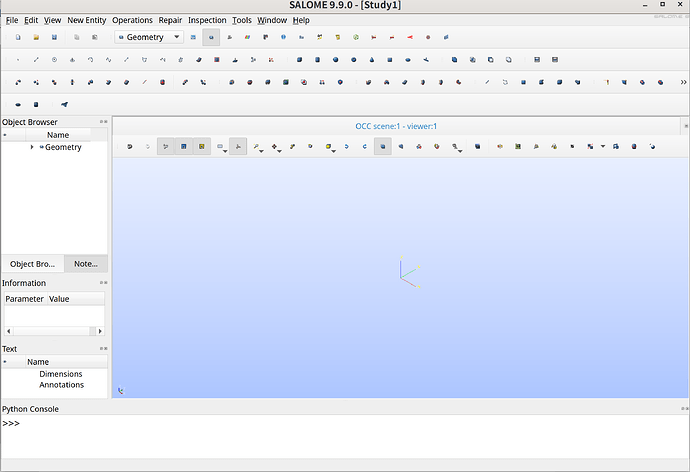Expand the Geometry tree node
This screenshot has height=472, width=690.
click(32, 147)
